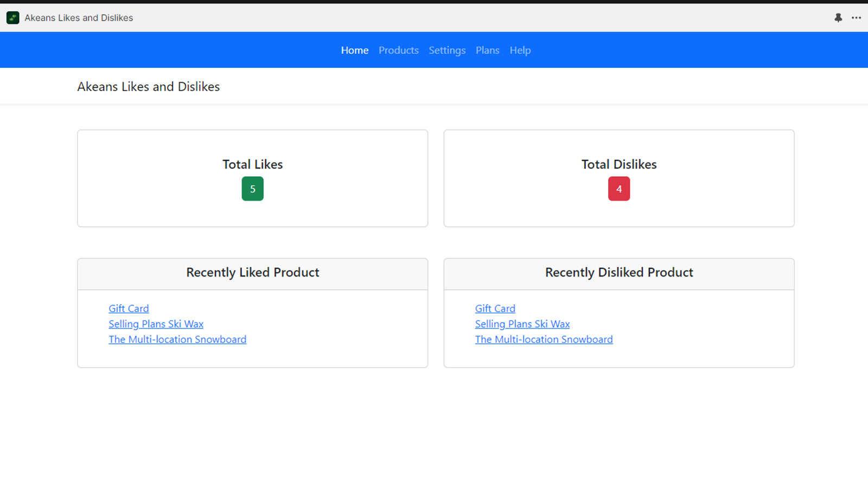868x488 pixels.
Task: Open the three-dot more options menu
Action: click(856, 18)
